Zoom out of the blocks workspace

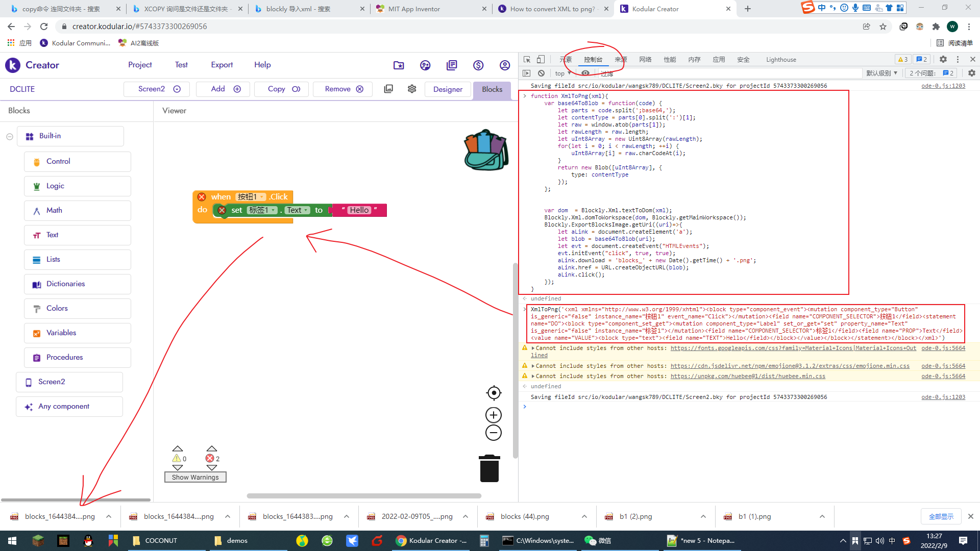click(x=494, y=433)
